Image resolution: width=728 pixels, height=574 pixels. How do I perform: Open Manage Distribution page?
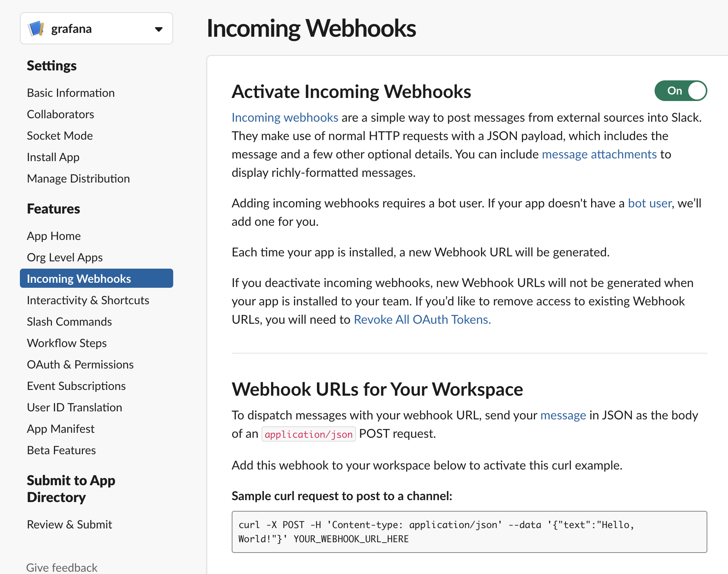(78, 179)
